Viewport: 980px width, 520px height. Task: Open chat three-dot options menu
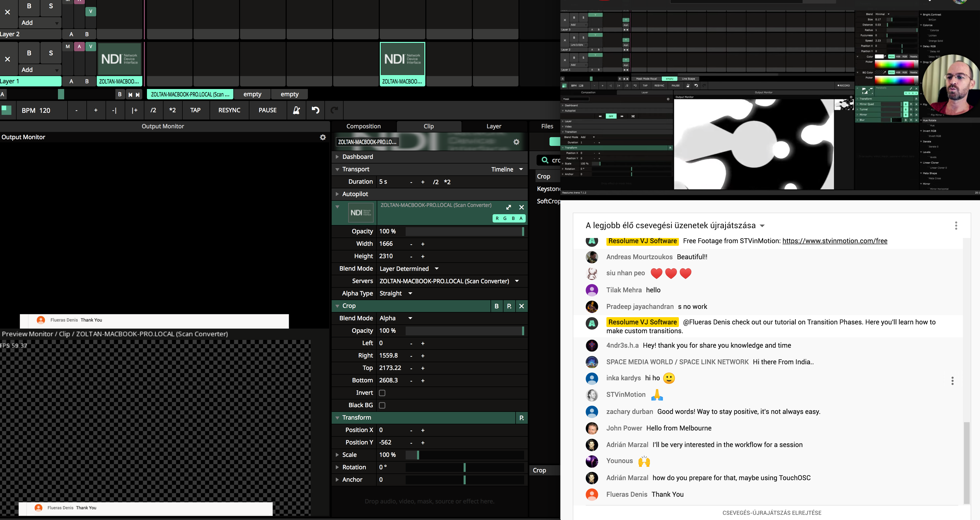coord(956,226)
